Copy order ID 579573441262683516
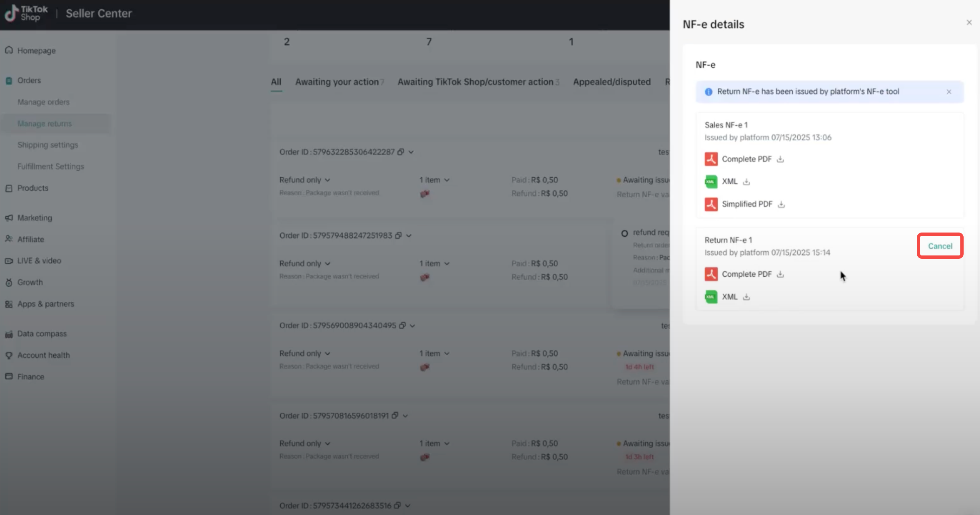 (x=397, y=506)
